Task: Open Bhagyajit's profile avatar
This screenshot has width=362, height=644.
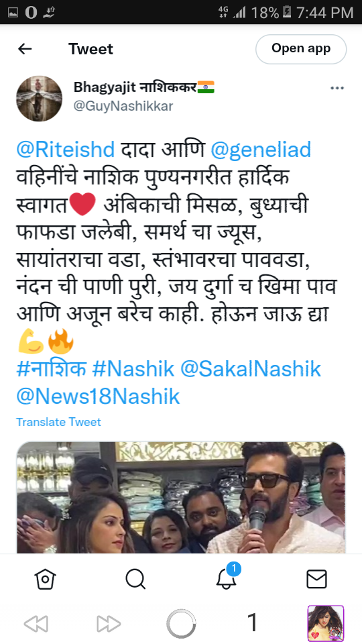Action: pos(39,99)
